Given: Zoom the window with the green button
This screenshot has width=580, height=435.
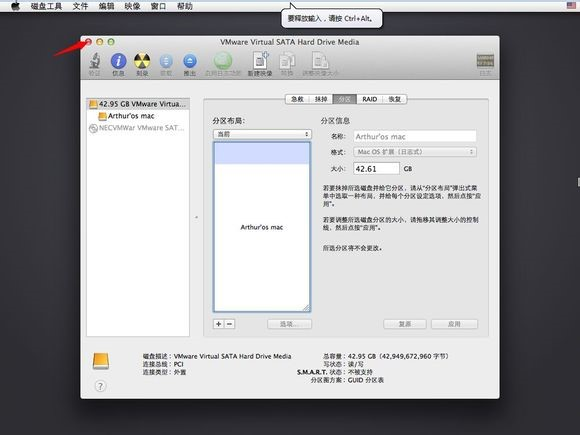Looking at the screenshot, I should (111, 42).
